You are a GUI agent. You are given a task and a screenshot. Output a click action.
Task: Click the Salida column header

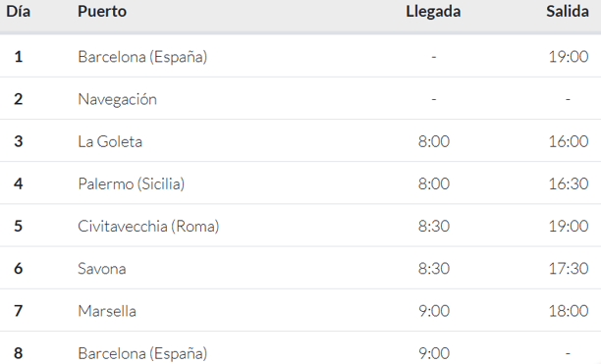click(568, 12)
